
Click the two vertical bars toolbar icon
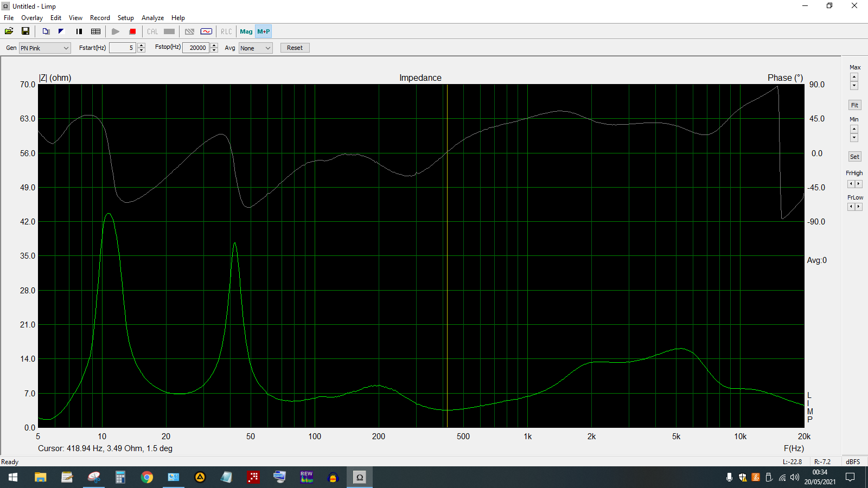(x=79, y=31)
